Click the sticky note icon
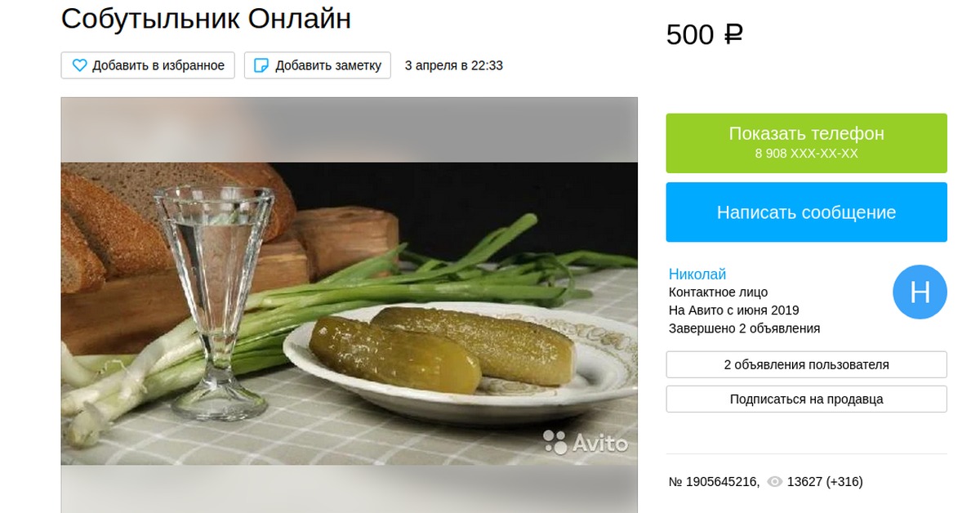This screenshot has width=980, height=513. click(x=261, y=65)
